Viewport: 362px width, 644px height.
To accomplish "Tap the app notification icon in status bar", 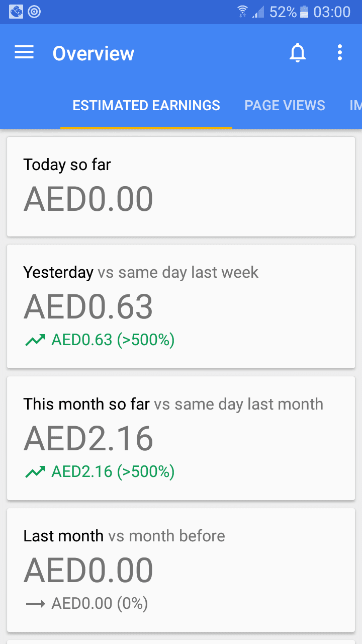I will [16, 12].
